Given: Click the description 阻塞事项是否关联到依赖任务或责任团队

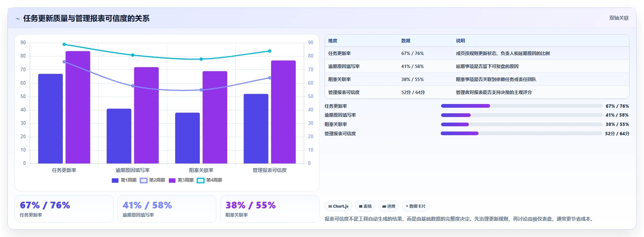Looking at the screenshot, I should (496, 79).
